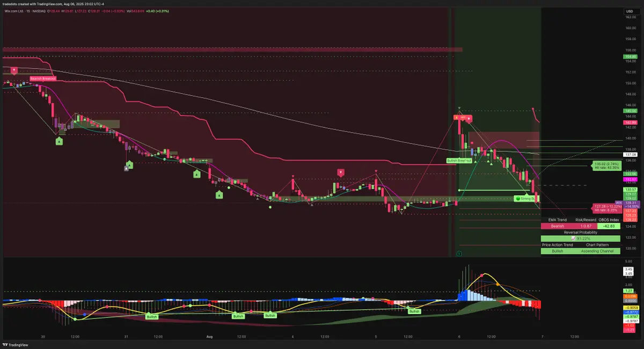Click the 30 date on the time axis
This screenshot has height=349, width=644.
[43, 337]
